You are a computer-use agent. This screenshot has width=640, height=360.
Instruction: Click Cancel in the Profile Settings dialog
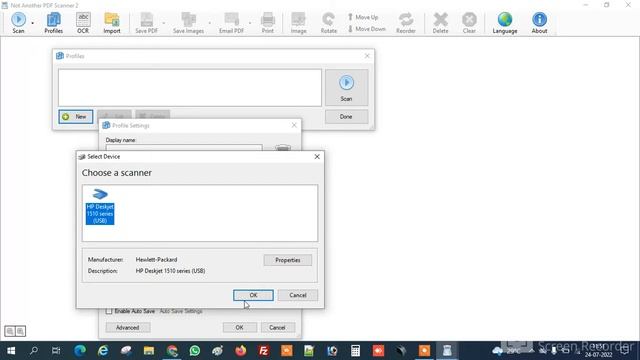[x=277, y=327]
